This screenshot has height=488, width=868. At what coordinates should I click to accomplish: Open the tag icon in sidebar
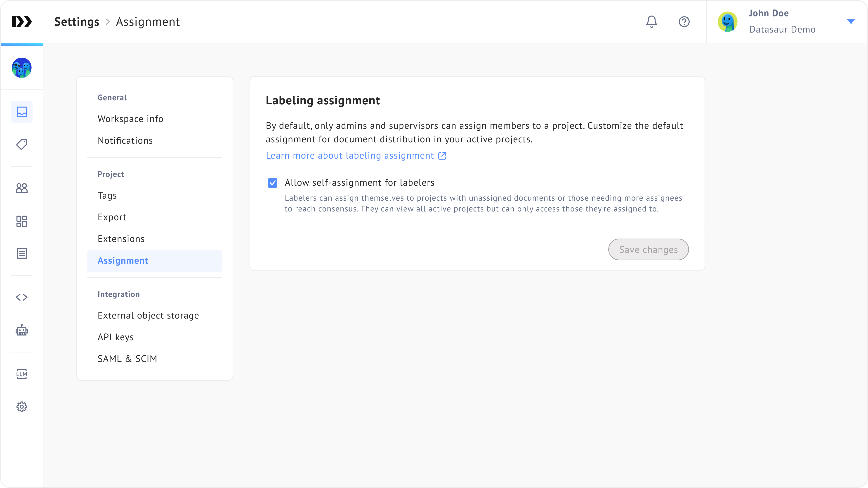(22, 144)
